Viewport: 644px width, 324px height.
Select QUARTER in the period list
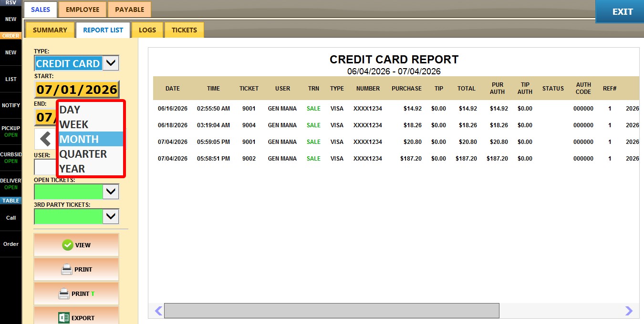[91, 154]
